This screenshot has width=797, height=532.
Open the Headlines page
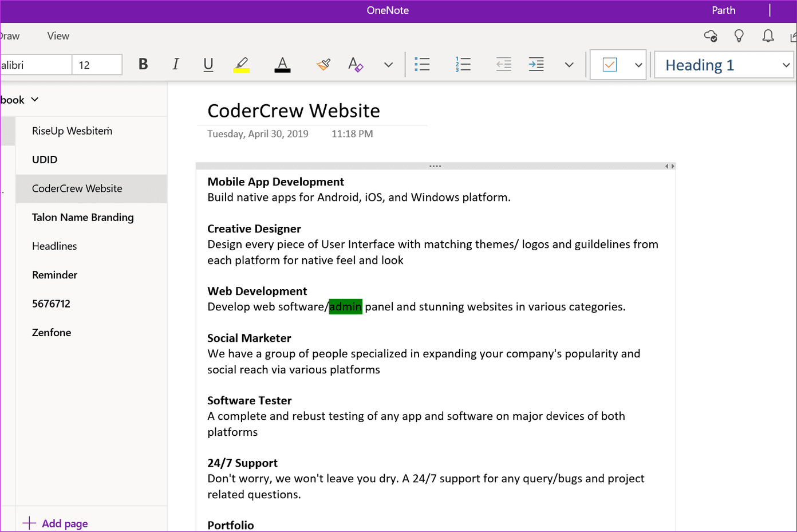(x=92, y=246)
